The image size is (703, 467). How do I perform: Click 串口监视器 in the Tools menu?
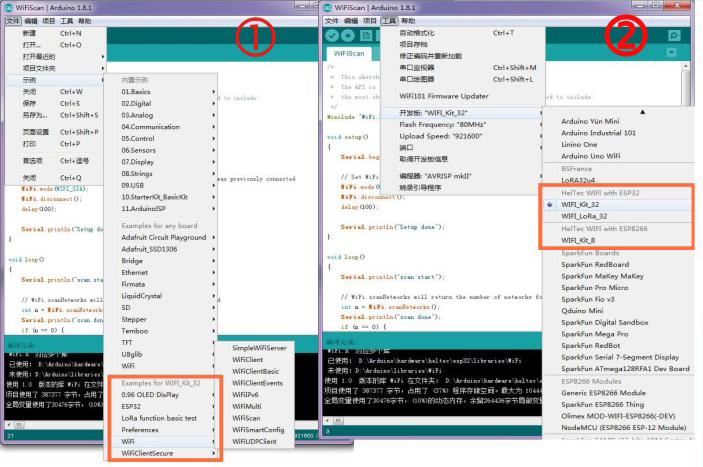[419, 68]
